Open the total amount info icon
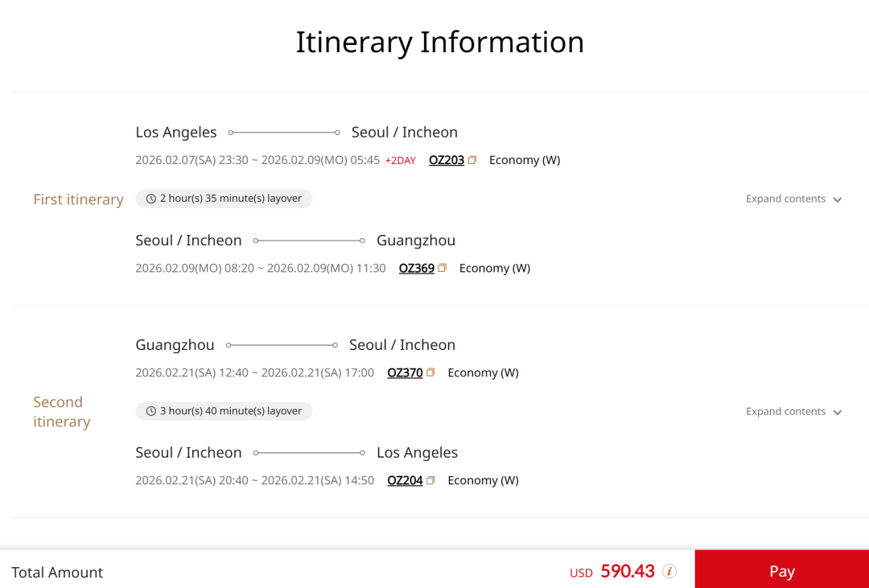 coord(669,571)
